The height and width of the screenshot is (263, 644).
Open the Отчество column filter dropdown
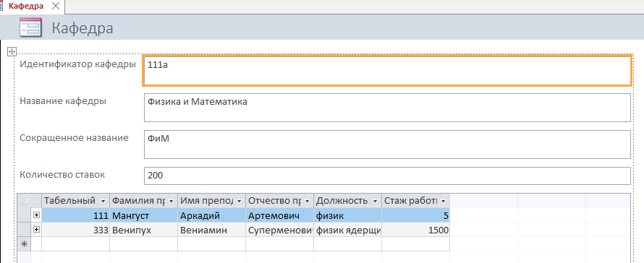[308, 201]
